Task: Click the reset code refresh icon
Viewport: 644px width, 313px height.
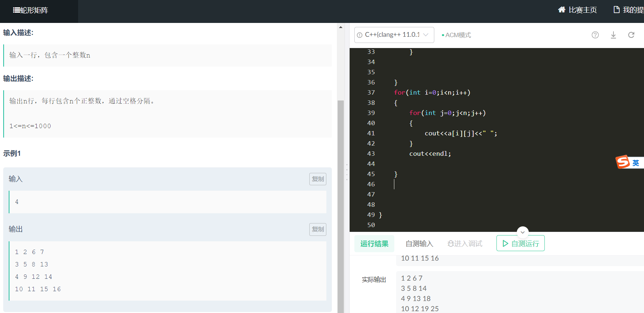Action: pyautogui.click(x=631, y=35)
